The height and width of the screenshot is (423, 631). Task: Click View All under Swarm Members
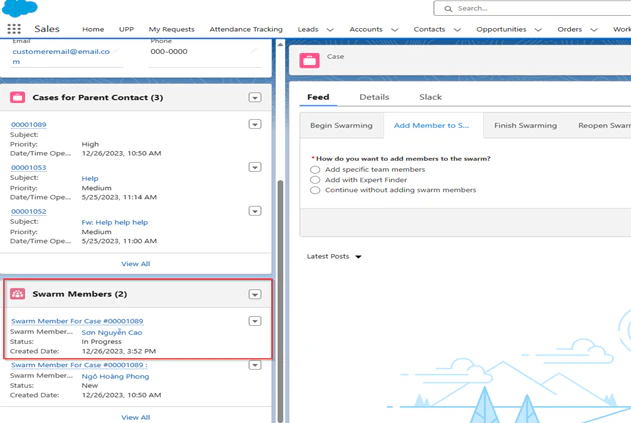click(136, 417)
